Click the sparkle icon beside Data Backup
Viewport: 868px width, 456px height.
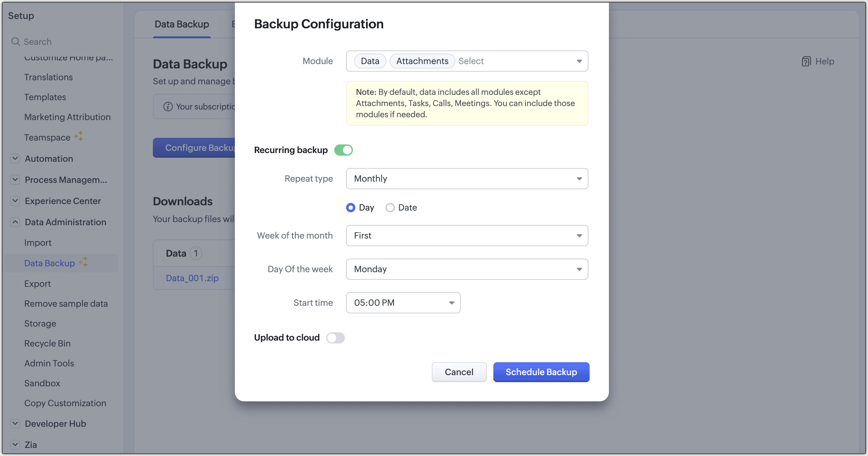[x=84, y=262]
